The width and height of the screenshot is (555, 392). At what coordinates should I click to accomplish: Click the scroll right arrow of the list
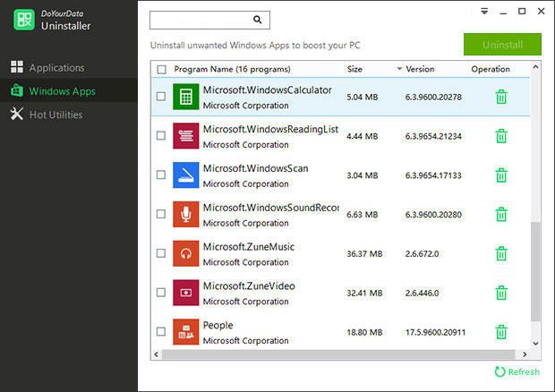(525, 354)
